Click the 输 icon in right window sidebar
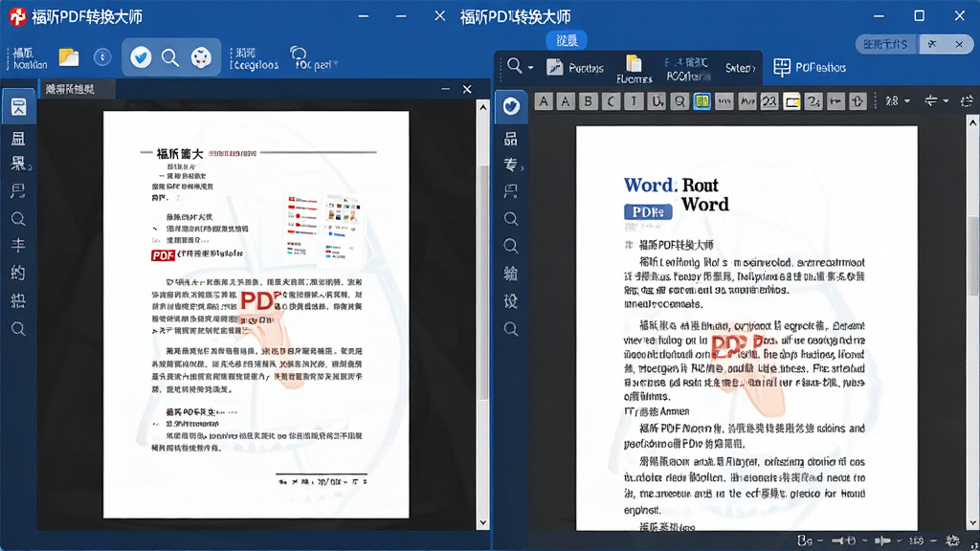 (511, 273)
